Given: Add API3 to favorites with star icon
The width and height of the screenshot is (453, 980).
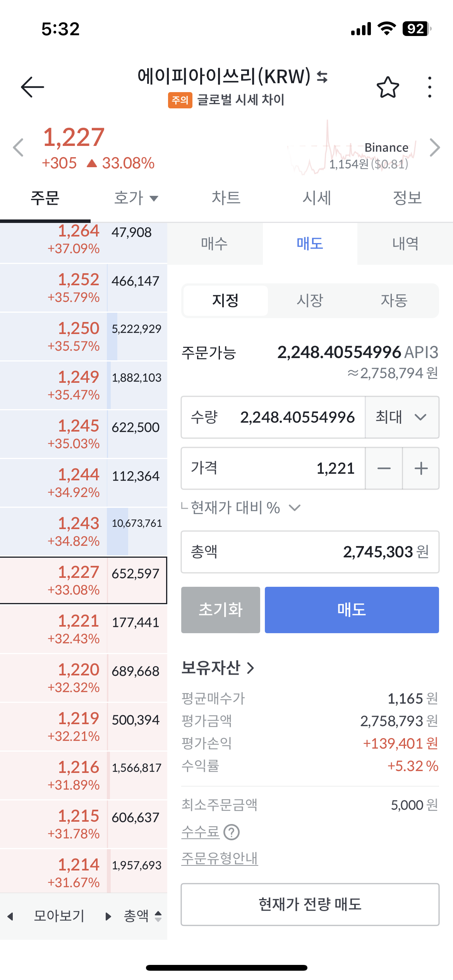Looking at the screenshot, I should coord(388,87).
